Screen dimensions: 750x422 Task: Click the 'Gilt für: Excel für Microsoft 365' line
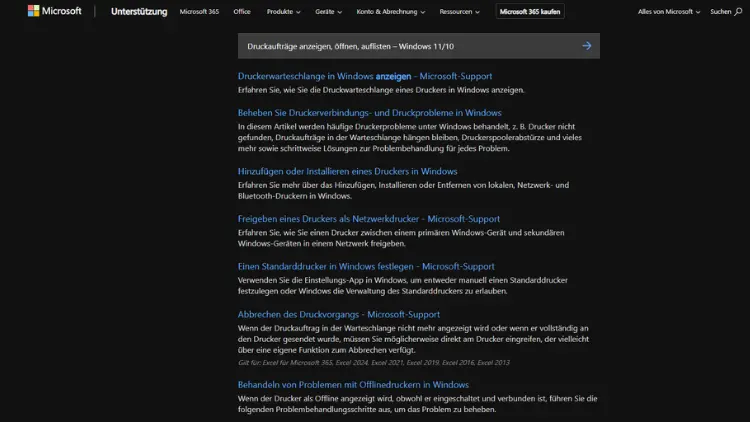click(x=374, y=363)
